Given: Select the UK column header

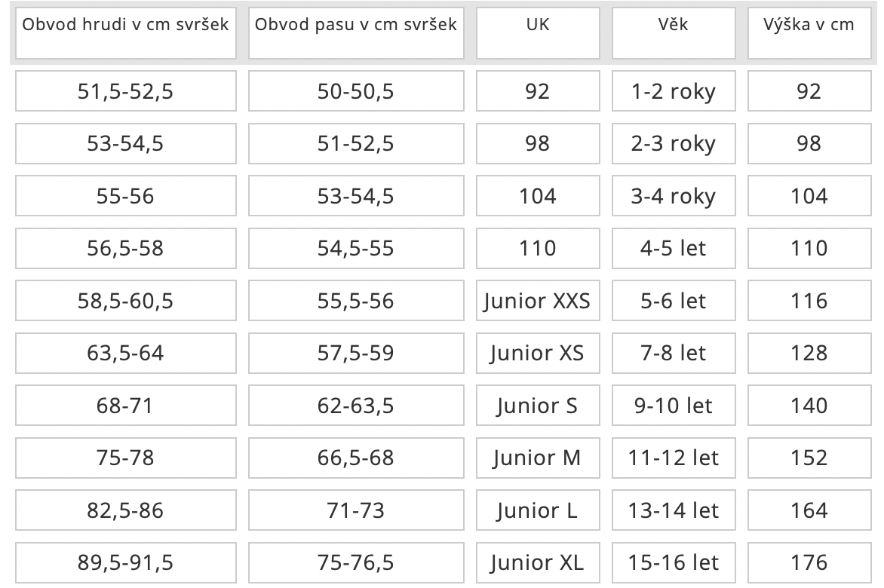Looking at the screenshot, I should (538, 32).
